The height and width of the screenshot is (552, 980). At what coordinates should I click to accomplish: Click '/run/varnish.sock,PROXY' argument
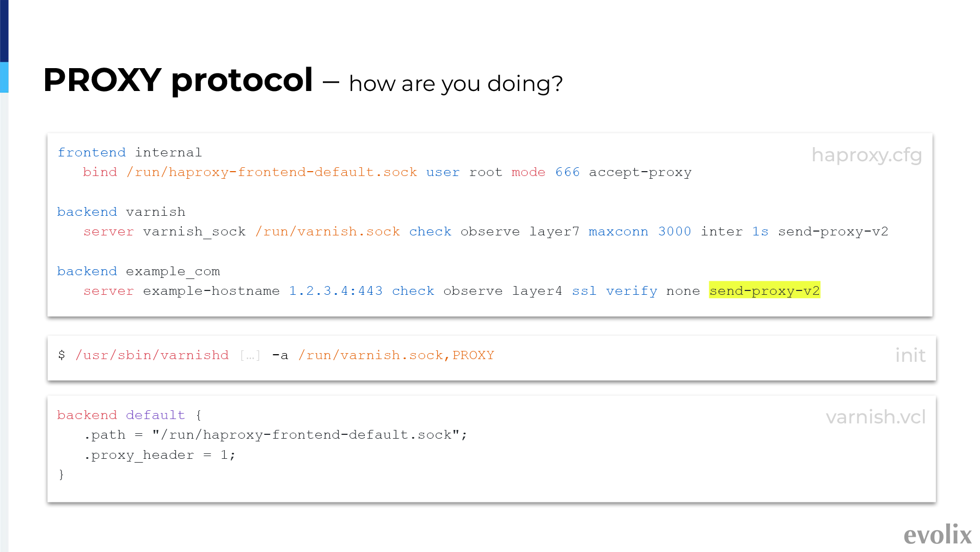[396, 355]
